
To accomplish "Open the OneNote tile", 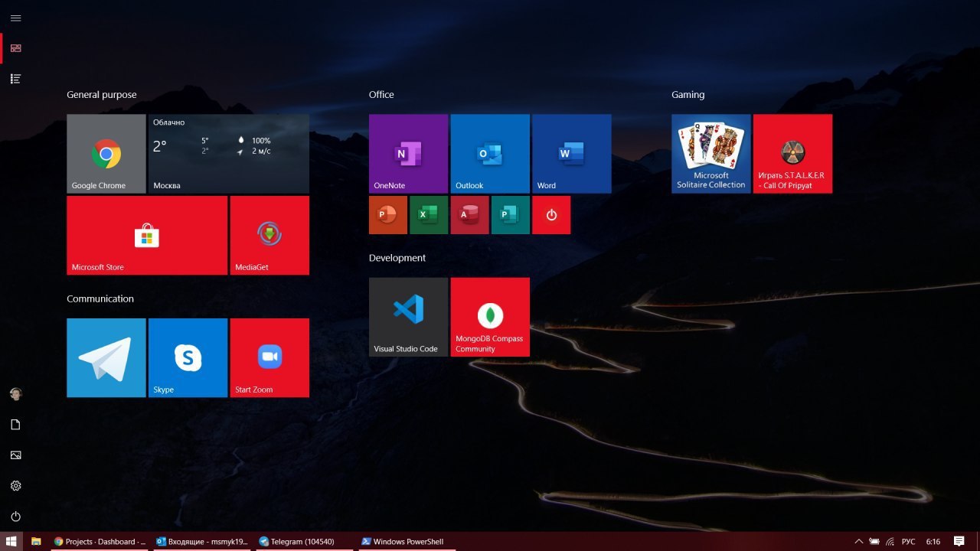I will [408, 154].
